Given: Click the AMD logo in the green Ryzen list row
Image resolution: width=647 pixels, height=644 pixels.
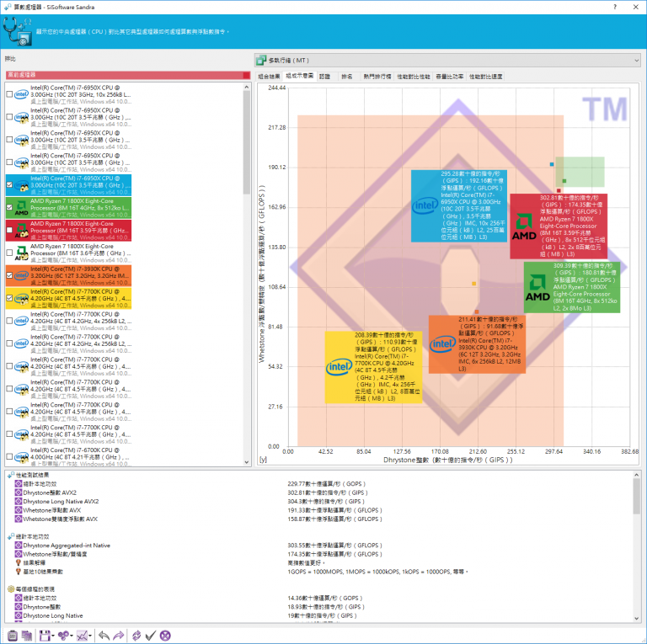Looking at the screenshot, I should (x=21, y=208).
